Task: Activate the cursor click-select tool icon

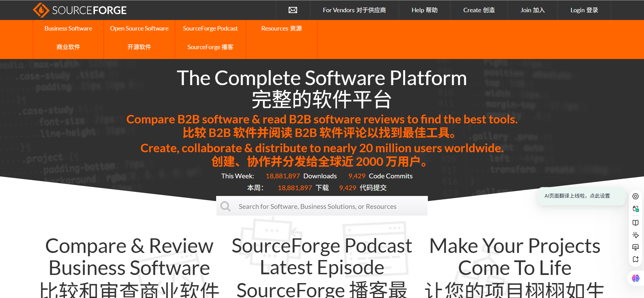Action: click(x=636, y=235)
